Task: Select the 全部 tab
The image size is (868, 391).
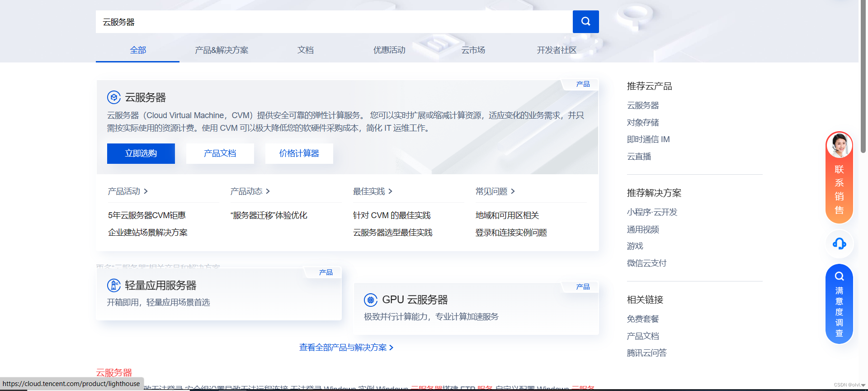Action: click(138, 50)
